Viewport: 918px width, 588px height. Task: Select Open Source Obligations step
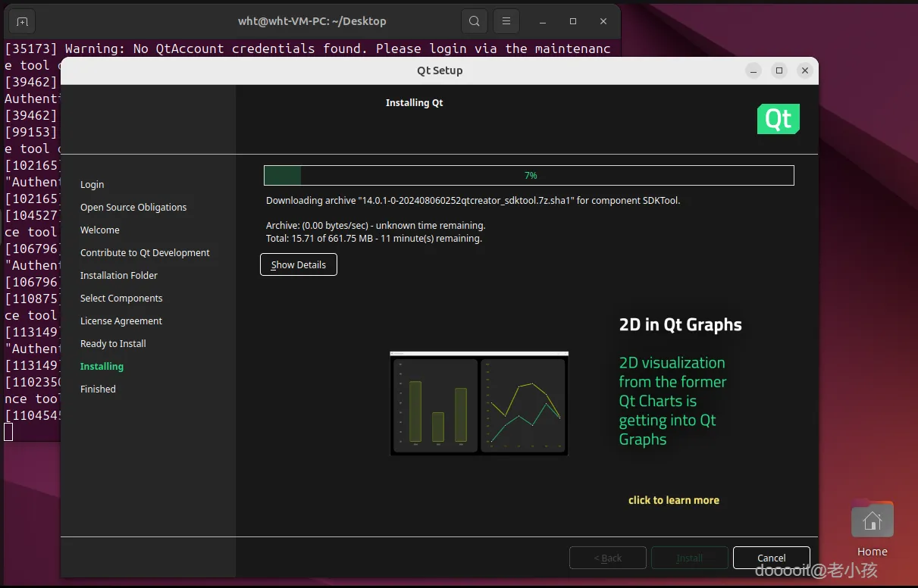(x=133, y=207)
